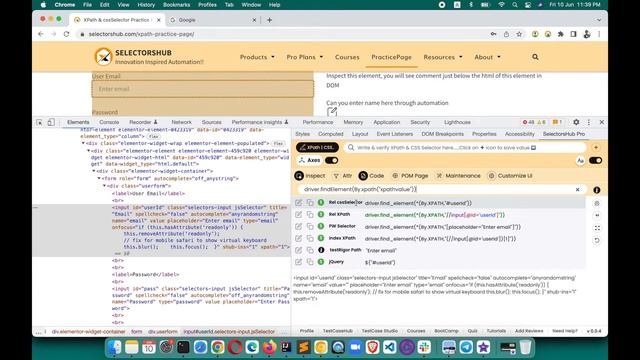Open the Chrome tab search chevron
Image resolution: width=640 pixels, height=360 pixels.
[599, 20]
